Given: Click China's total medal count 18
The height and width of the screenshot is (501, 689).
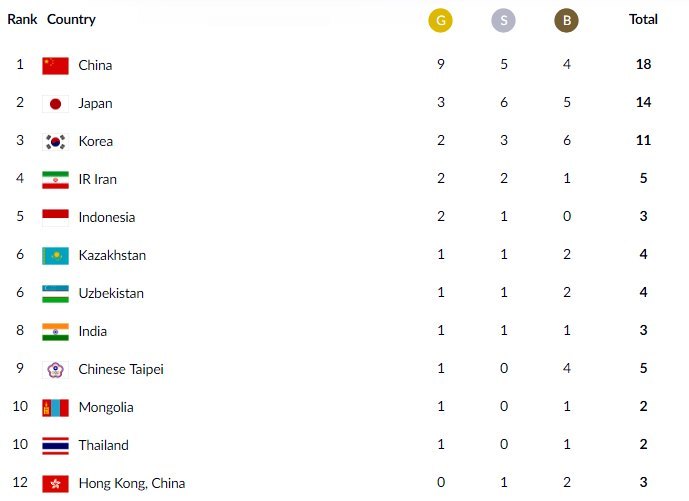Looking at the screenshot, I should (643, 66).
